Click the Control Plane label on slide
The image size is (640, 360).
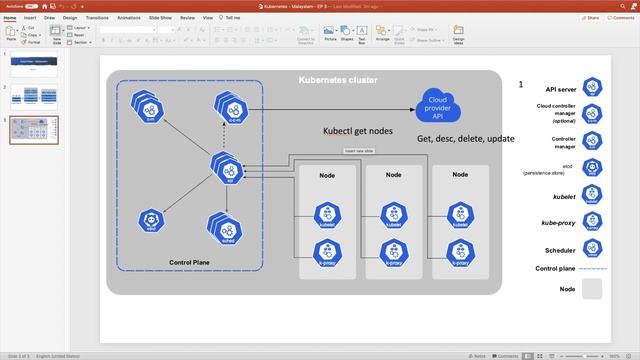tap(189, 262)
